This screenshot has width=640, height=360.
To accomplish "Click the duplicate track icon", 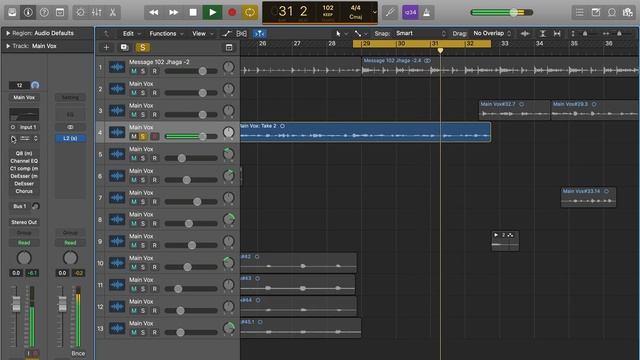I will [x=124, y=47].
